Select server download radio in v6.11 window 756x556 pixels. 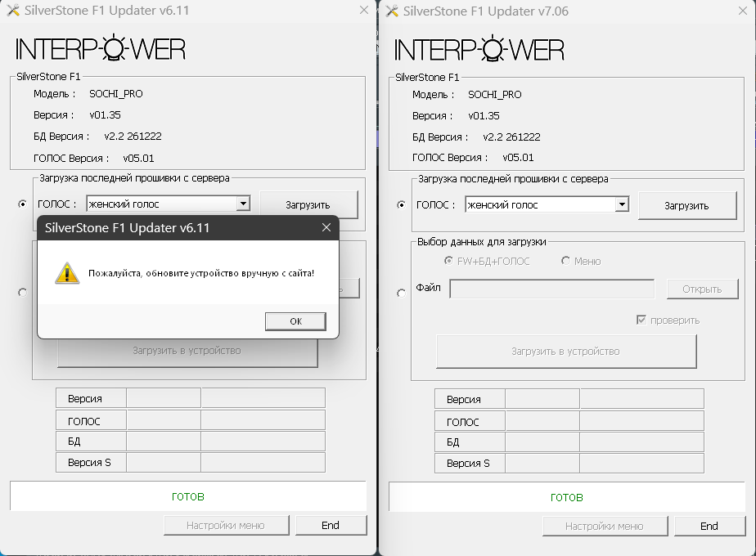(x=22, y=204)
